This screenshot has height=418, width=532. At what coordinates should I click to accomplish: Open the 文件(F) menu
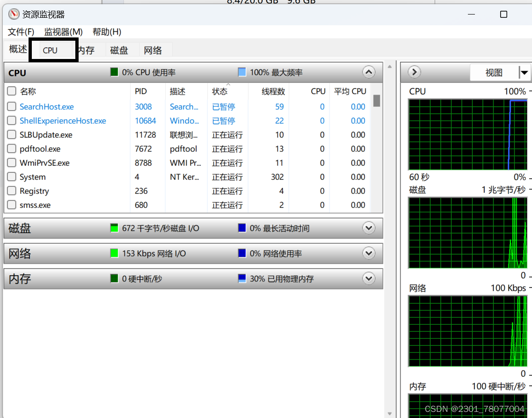pyautogui.click(x=21, y=32)
